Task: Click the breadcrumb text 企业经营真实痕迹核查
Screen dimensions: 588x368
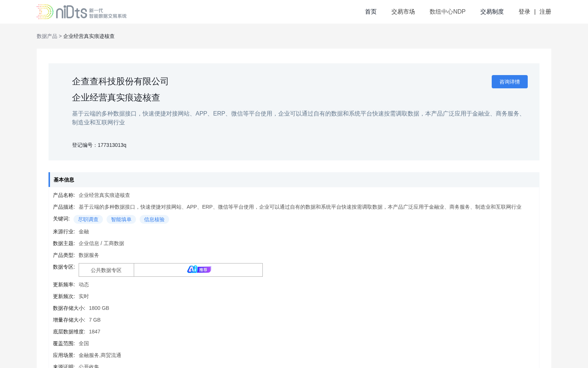Action: point(89,36)
